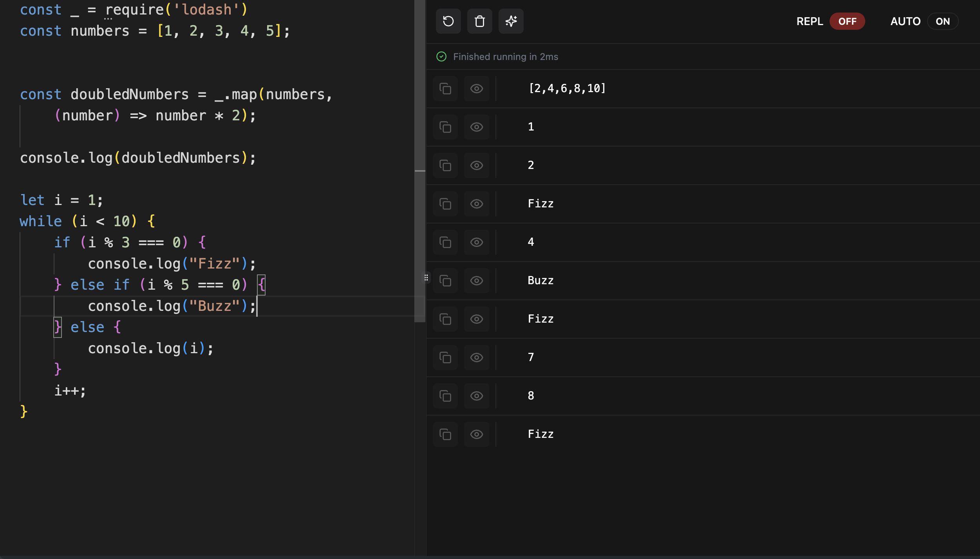Image resolution: width=980 pixels, height=559 pixels.
Task: Copy the last Fizz output
Action: coord(445,434)
